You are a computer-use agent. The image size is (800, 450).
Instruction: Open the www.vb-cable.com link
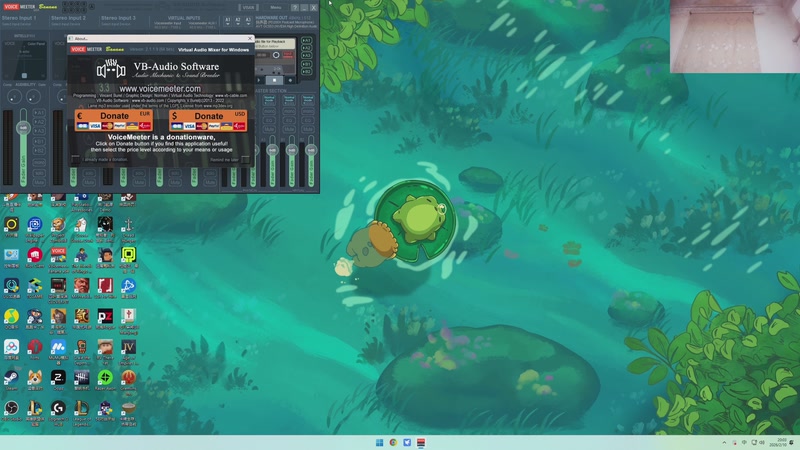(231, 95)
